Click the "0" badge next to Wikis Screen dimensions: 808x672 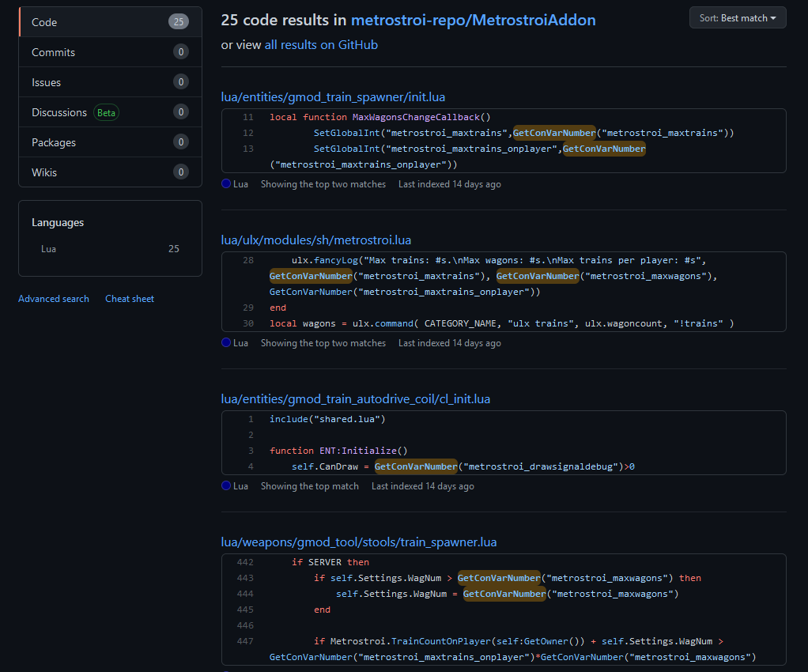[180, 172]
